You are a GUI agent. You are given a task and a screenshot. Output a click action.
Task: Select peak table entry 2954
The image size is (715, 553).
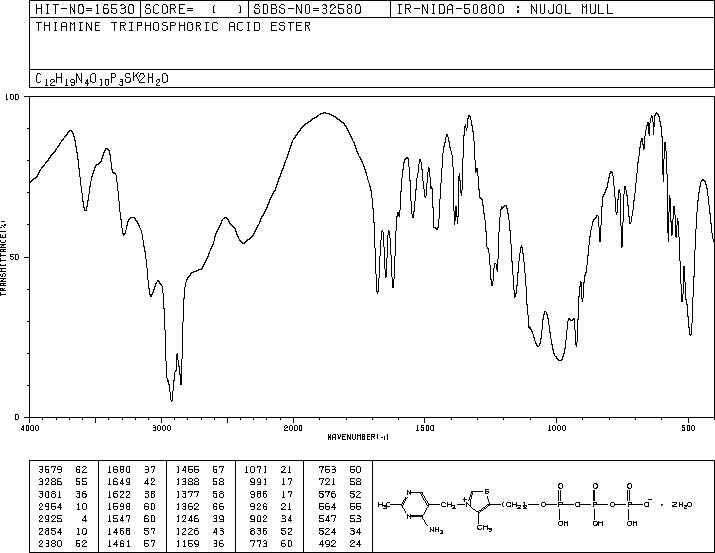[50, 506]
